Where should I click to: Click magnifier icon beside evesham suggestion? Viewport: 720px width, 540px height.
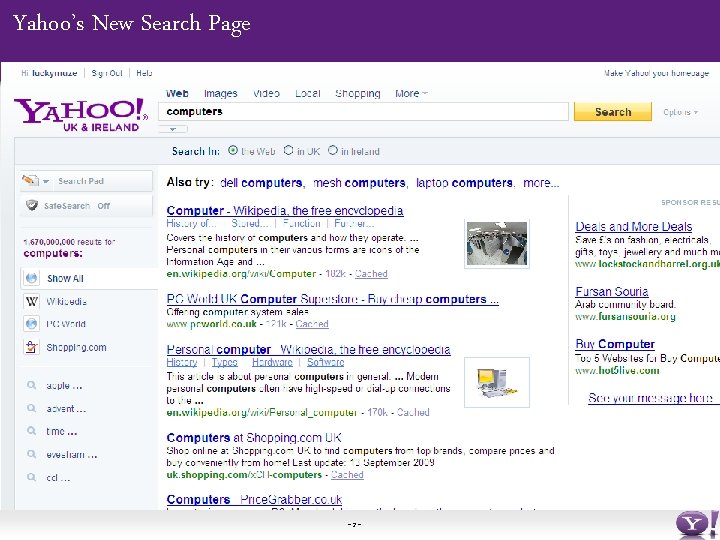[31, 454]
